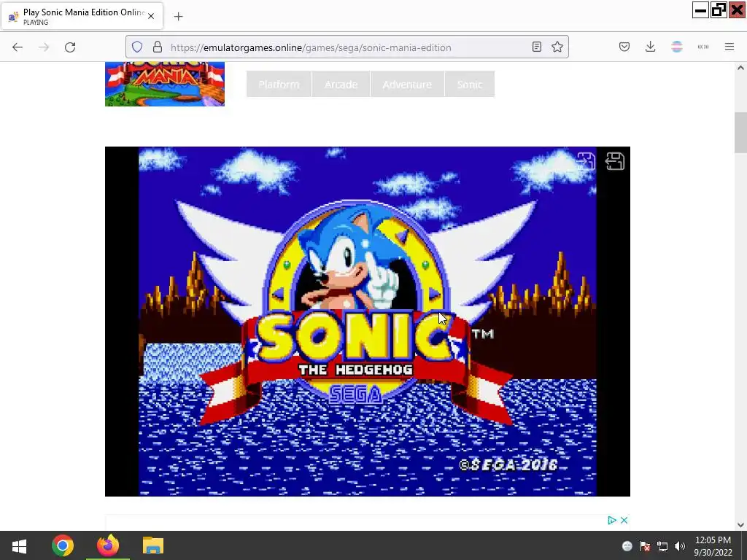Click the Adventure tag button

407,85
